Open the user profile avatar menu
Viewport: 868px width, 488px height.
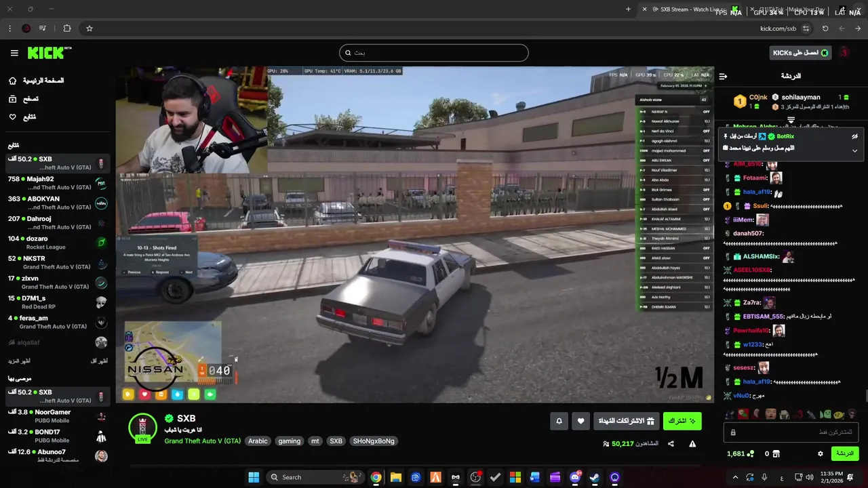click(x=845, y=53)
